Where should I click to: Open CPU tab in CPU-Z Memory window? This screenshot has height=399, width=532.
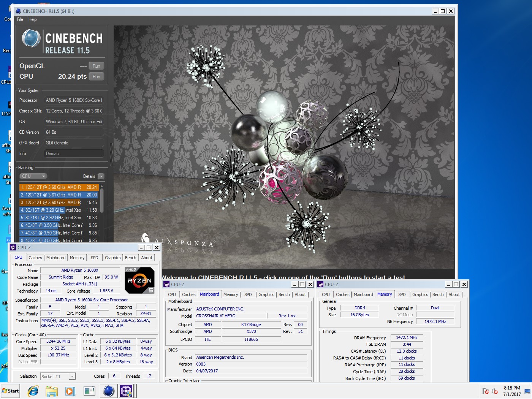click(326, 294)
